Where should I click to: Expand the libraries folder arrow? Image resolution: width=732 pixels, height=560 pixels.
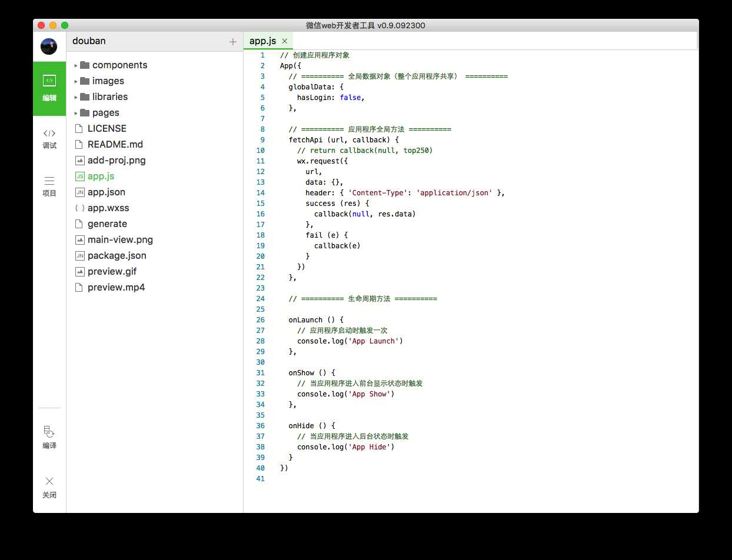[x=76, y=97]
